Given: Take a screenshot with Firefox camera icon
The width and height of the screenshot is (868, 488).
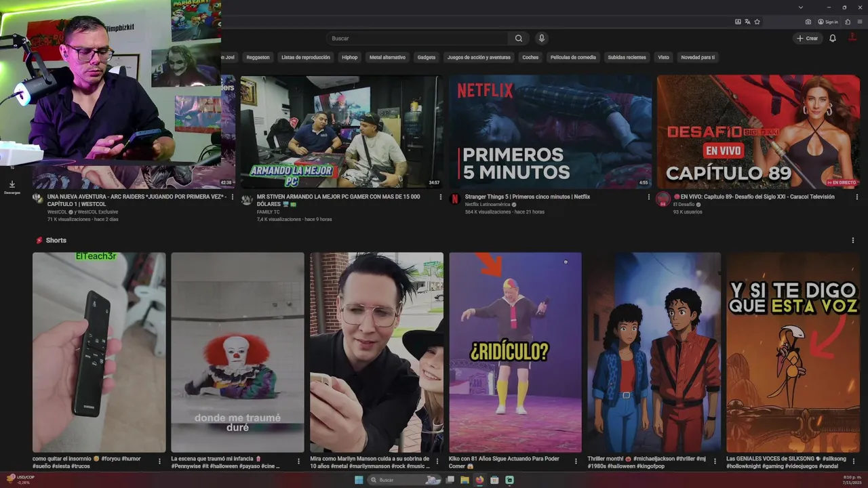Looking at the screenshot, I should [x=808, y=22].
